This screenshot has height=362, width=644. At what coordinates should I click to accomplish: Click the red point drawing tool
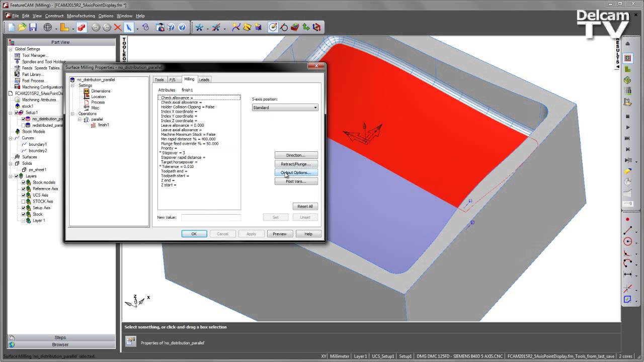[x=627, y=219]
